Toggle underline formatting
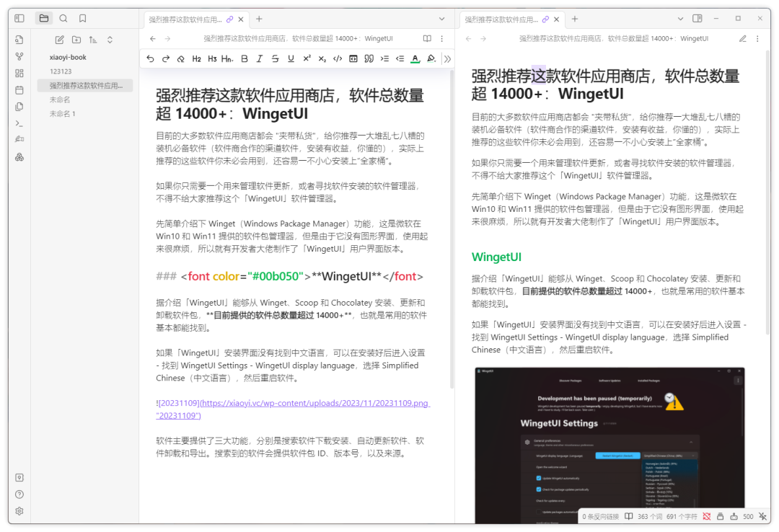The height and width of the screenshot is (532, 779). tap(291, 58)
